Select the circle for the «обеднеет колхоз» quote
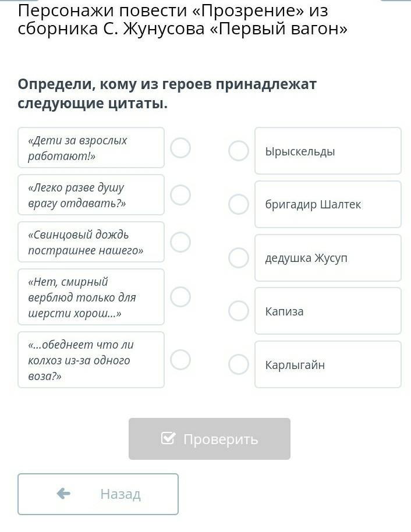The width and height of the screenshot is (411, 532). pyautogui.click(x=180, y=360)
